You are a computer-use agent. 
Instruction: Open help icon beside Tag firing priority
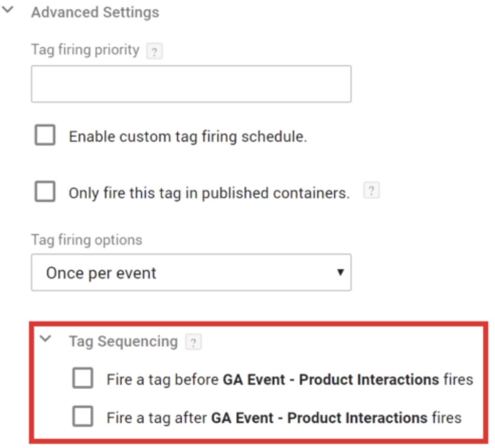click(x=154, y=51)
